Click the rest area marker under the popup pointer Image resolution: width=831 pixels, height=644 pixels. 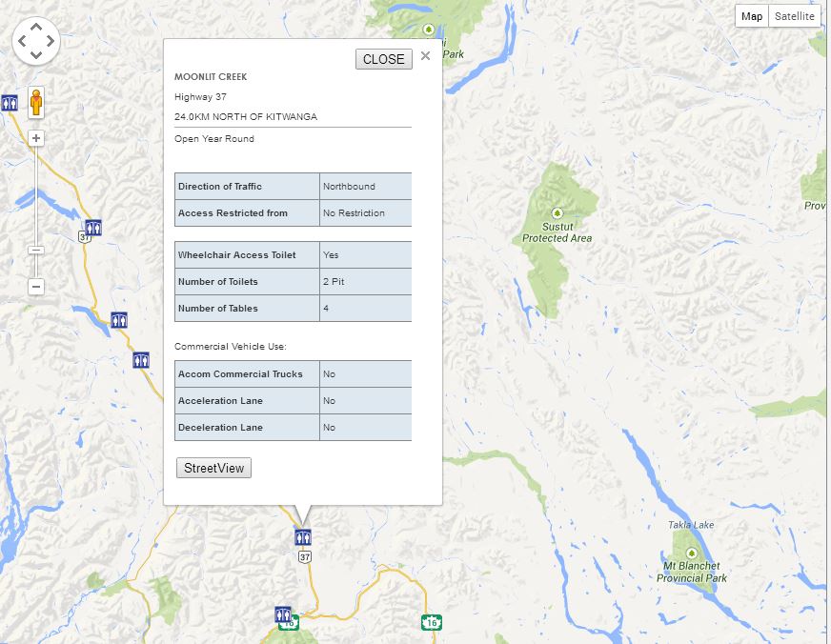click(303, 537)
